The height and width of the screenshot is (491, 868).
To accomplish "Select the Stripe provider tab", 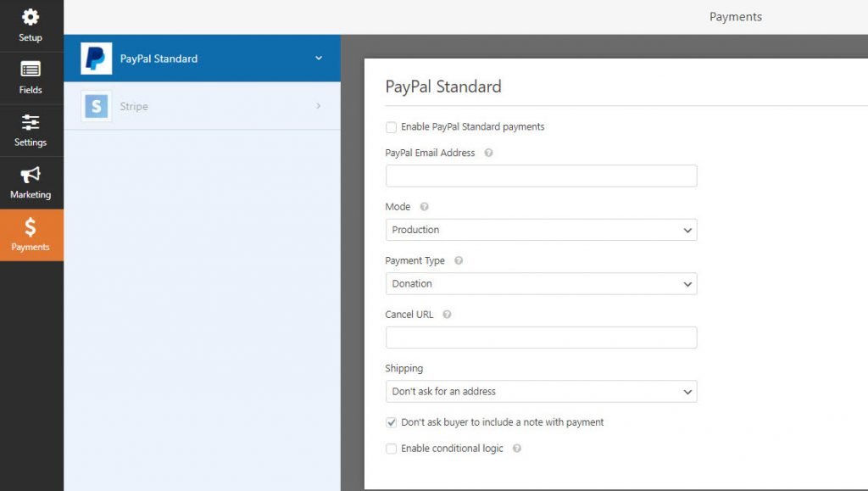I will click(x=202, y=106).
